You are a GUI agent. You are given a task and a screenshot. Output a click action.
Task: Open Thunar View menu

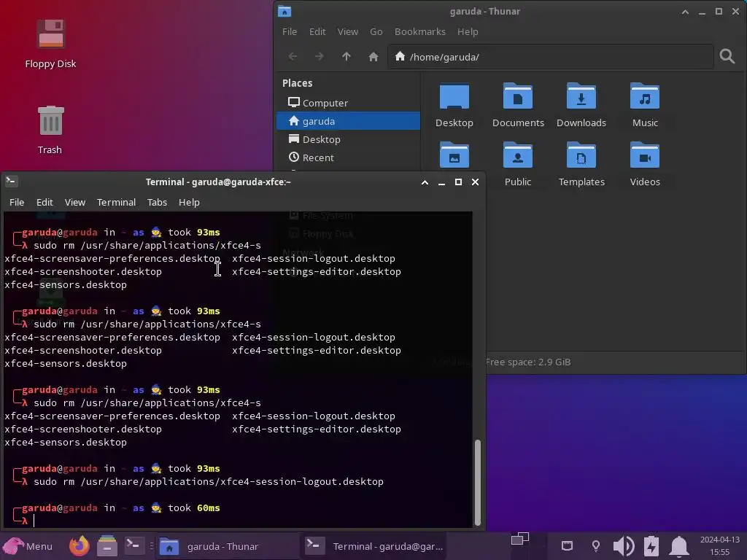click(x=348, y=31)
